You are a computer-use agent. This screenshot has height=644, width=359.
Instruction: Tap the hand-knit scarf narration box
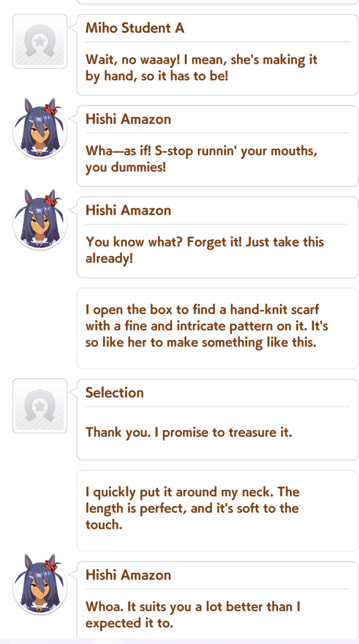(218, 329)
